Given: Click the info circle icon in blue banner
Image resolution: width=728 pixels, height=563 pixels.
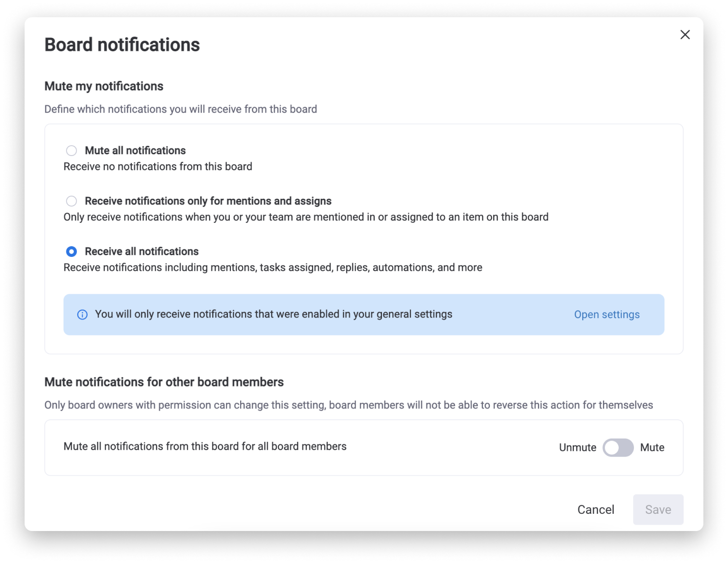Looking at the screenshot, I should coord(82,314).
